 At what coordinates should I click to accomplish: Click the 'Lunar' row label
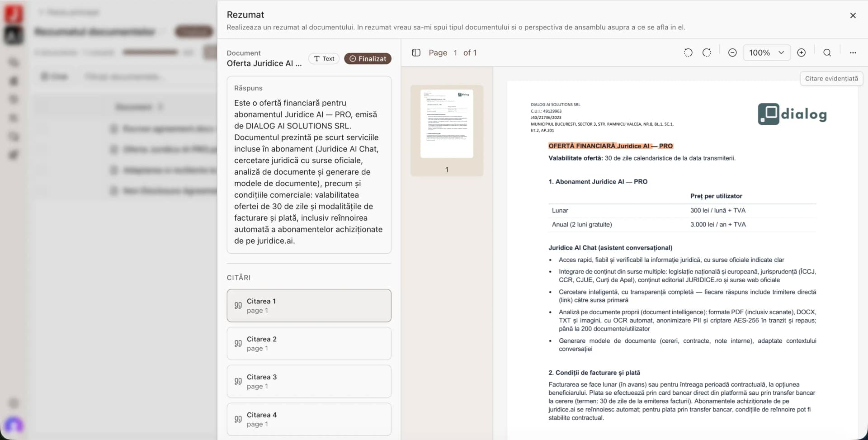point(560,211)
